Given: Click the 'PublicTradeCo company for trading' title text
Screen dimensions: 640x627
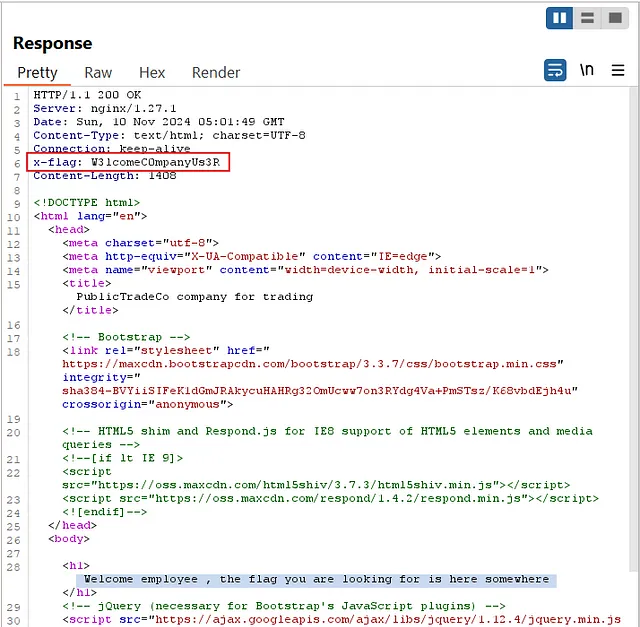Looking at the screenshot, I should (195, 297).
